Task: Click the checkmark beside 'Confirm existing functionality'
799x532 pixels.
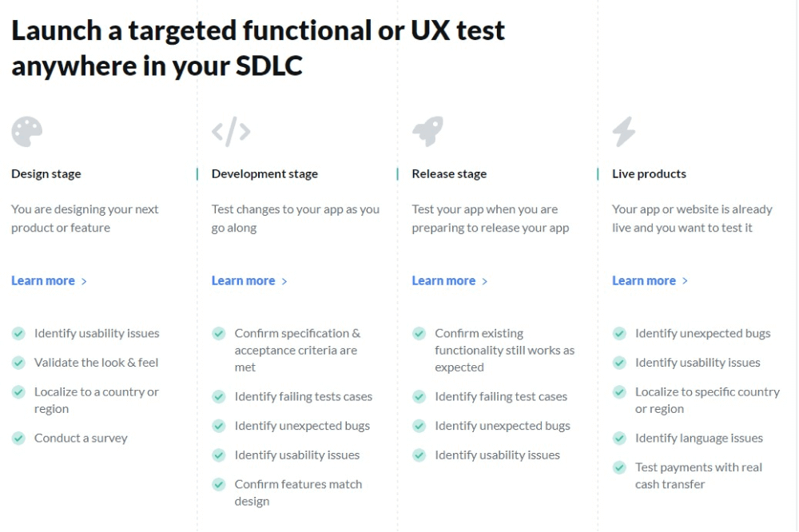Action: pyautogui.click(x=419, y=333)
